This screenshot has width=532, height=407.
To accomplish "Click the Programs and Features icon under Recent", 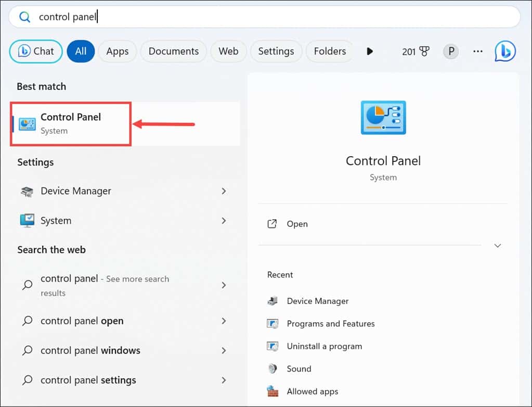I will point(273,324).
